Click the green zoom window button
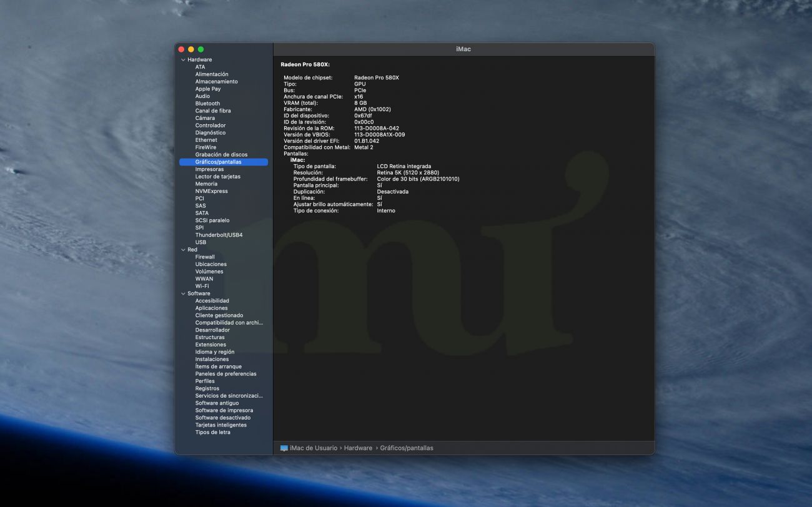The width and height of the screenshot is (812, 507). pos(201,49)
